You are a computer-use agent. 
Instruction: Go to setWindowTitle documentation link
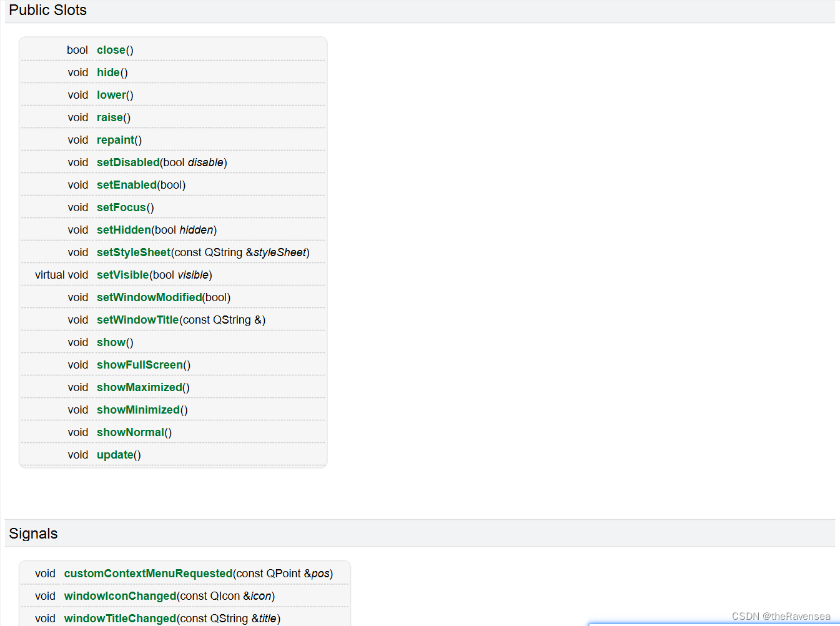coord(138,320)
